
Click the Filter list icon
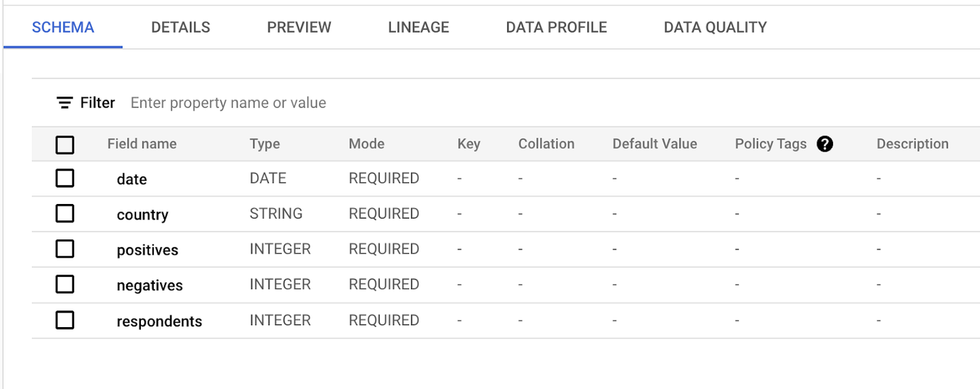pos(65,103)
